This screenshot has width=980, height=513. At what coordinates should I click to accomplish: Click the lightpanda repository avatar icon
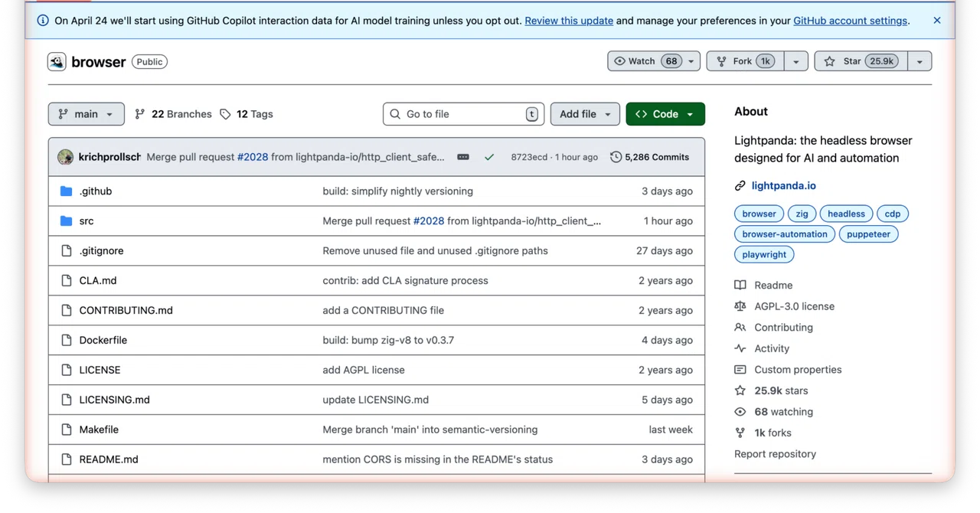57,62
